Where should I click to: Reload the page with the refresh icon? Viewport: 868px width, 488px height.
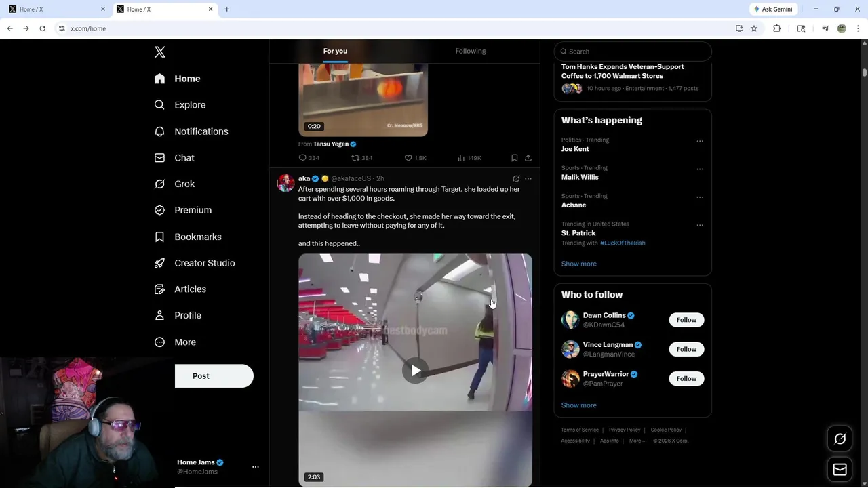pos(42,28)
